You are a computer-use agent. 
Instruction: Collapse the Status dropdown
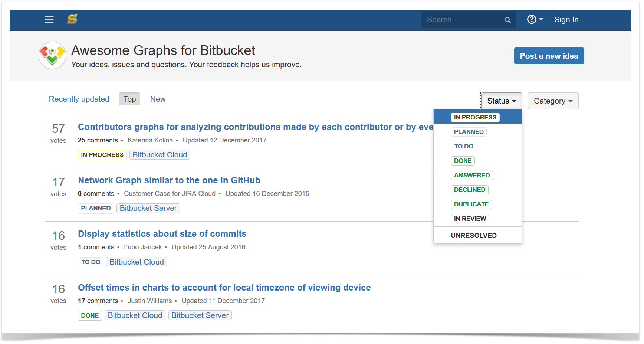(x=502, y=101)
